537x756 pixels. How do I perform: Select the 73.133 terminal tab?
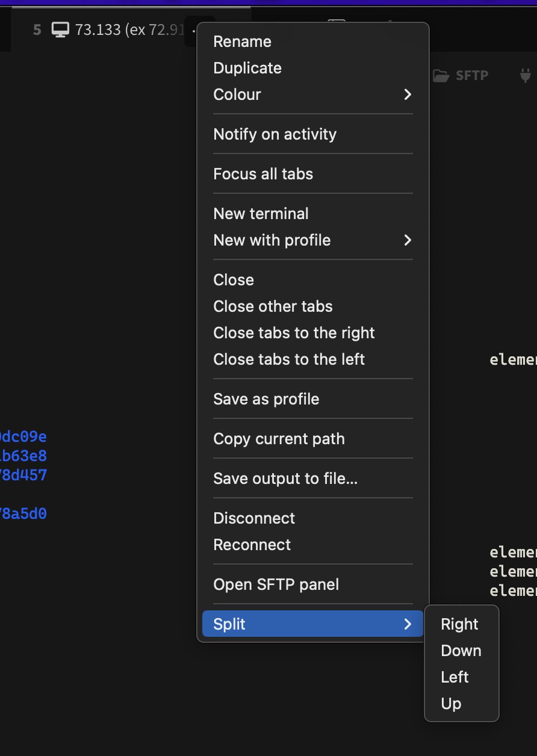tap(96, 28)
